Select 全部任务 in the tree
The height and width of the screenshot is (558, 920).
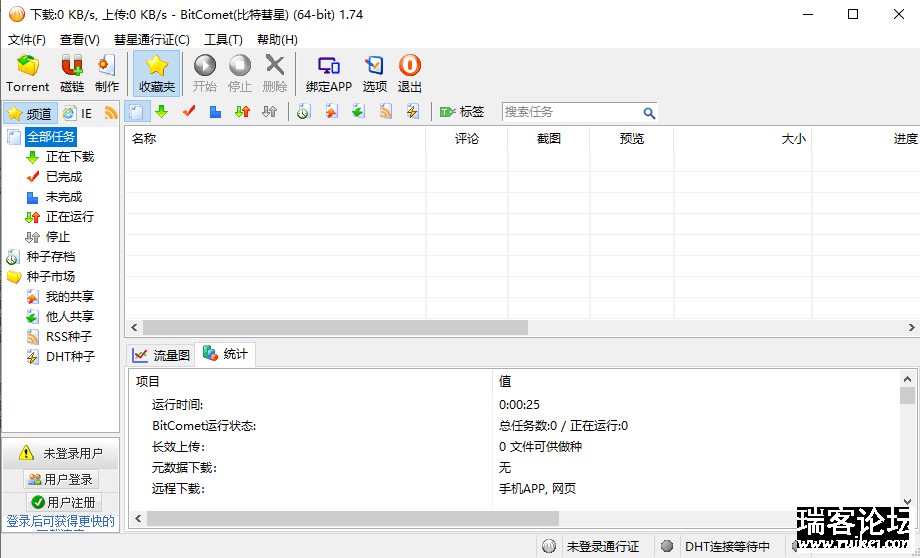tap(52, 137)
